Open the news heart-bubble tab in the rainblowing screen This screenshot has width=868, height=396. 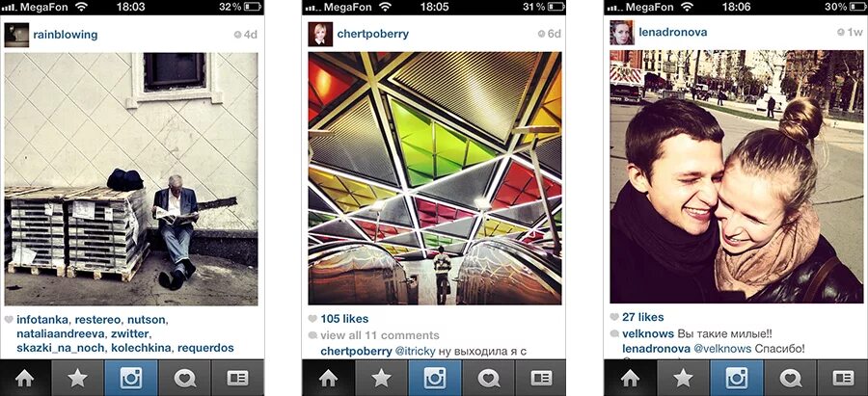pos(184,379)
